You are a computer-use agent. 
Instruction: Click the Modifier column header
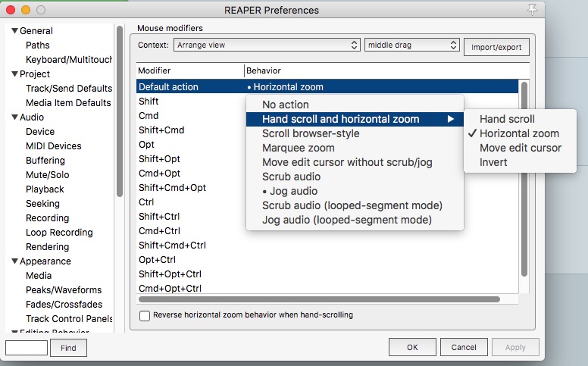tap(190, 70)
